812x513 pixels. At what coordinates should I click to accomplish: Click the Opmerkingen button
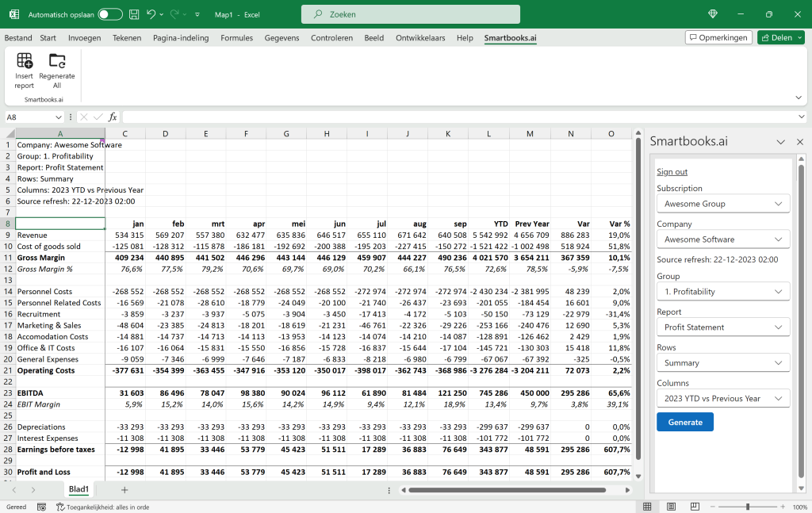tap(718, 37)
